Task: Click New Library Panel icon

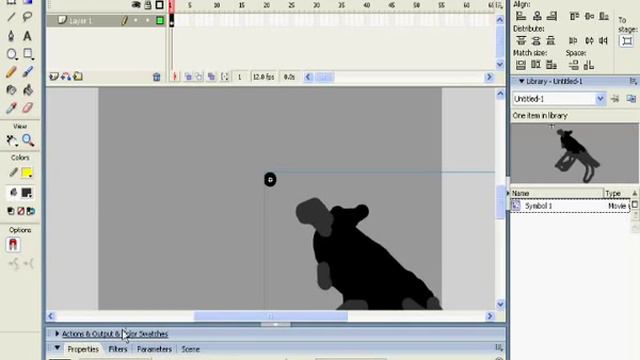Action: [631, 98]
